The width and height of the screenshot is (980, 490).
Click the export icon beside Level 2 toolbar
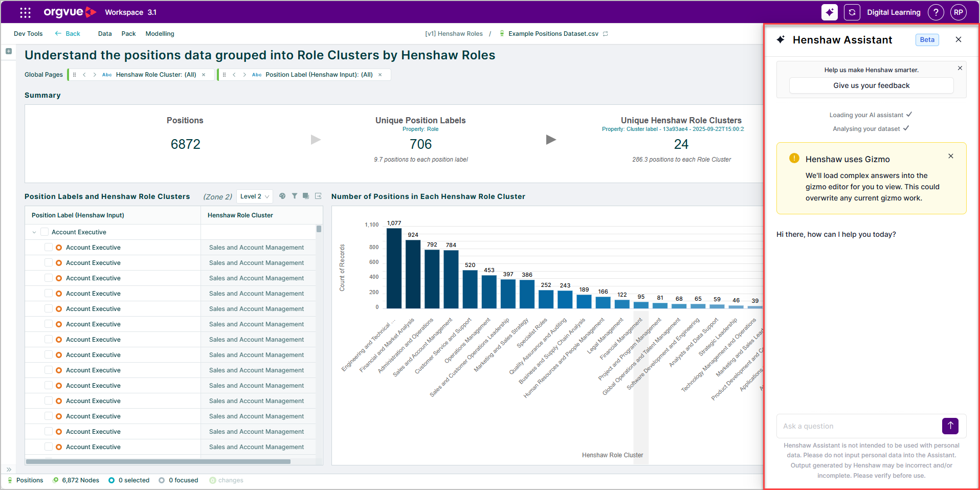318,196
